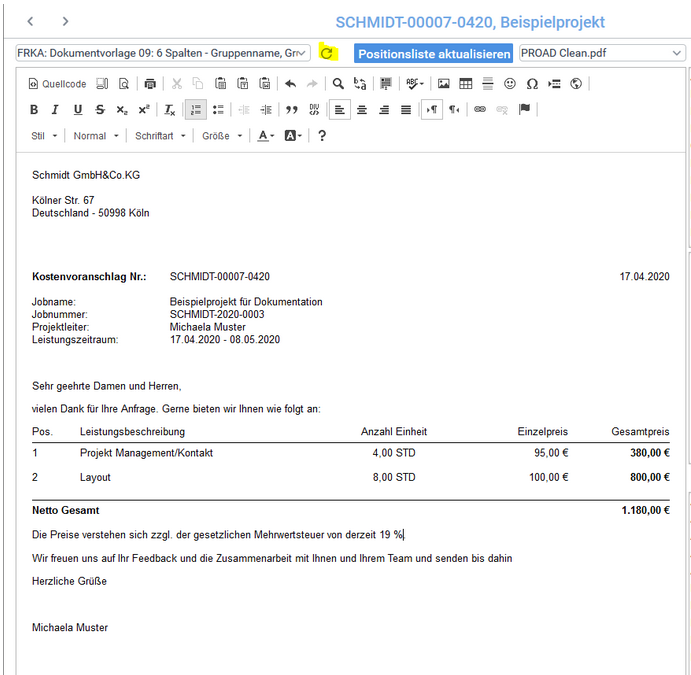The height and width of the screenshot is (675, 691).
Task: Open the Stil styles menu
Action: [x=44, y=136]
